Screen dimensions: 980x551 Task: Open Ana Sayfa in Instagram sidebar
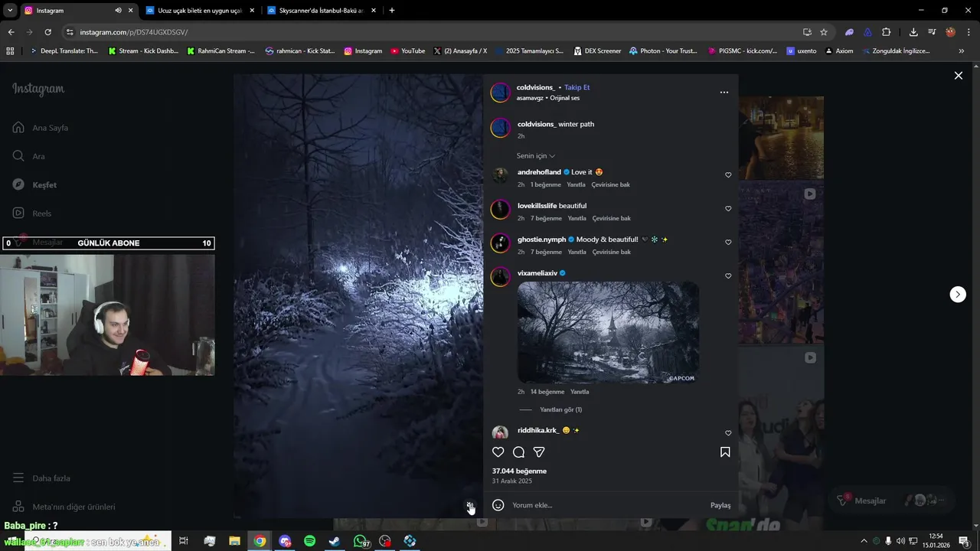(41, 128)
